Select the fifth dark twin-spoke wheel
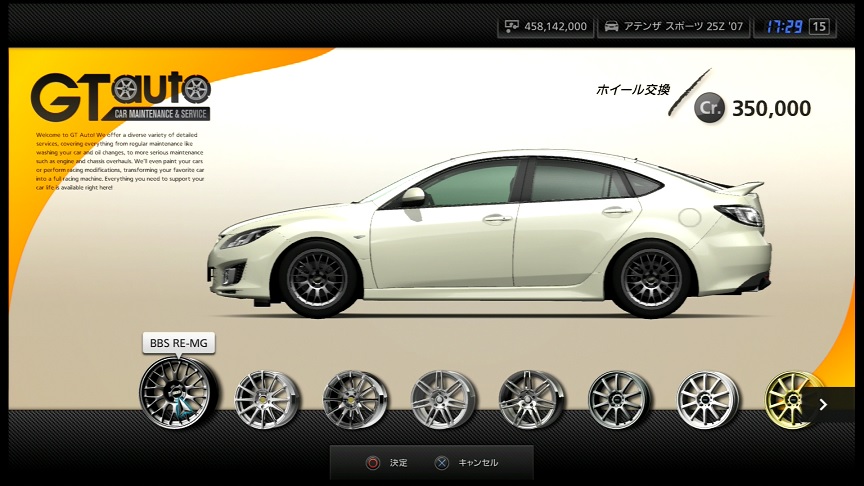Image resolution: width=864 pixels, height=486 pixels. [531, 399]
